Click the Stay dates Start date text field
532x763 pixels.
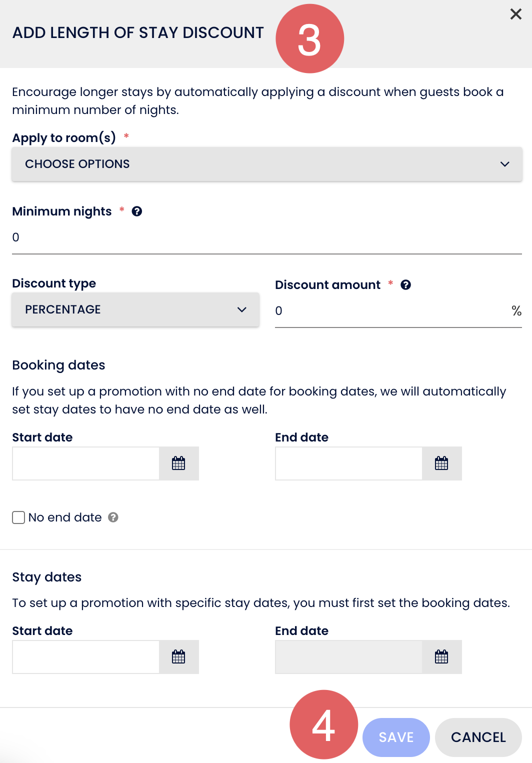[x=86, y=657]
